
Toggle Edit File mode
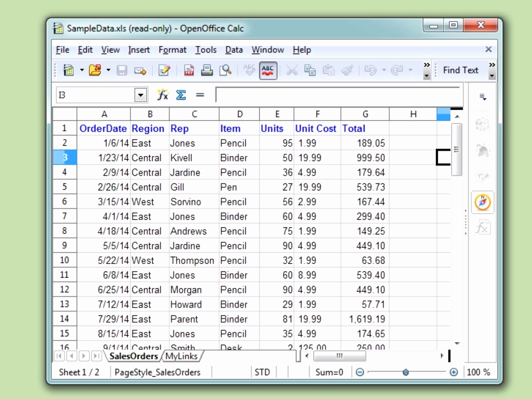(x=164, y=70)
